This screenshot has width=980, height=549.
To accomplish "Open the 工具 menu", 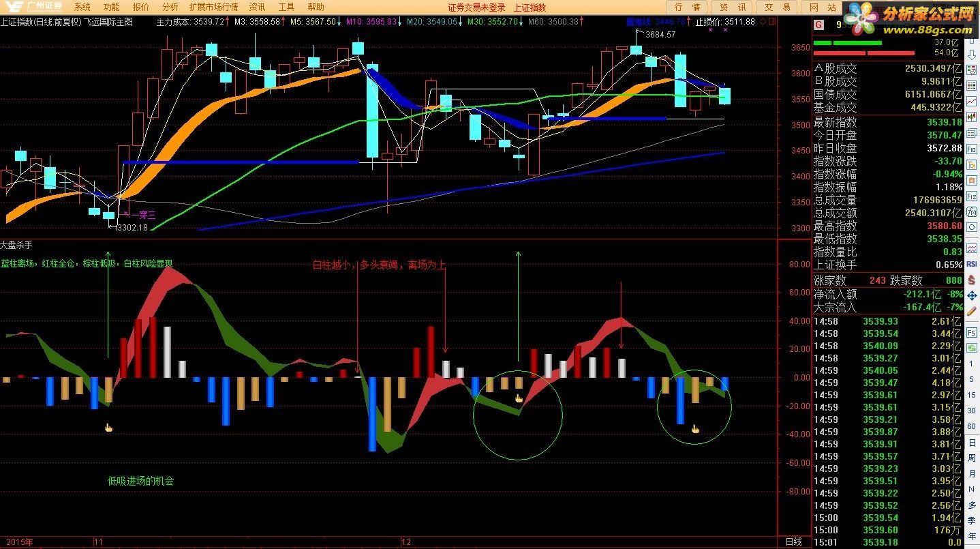I will tap(287, 7).
